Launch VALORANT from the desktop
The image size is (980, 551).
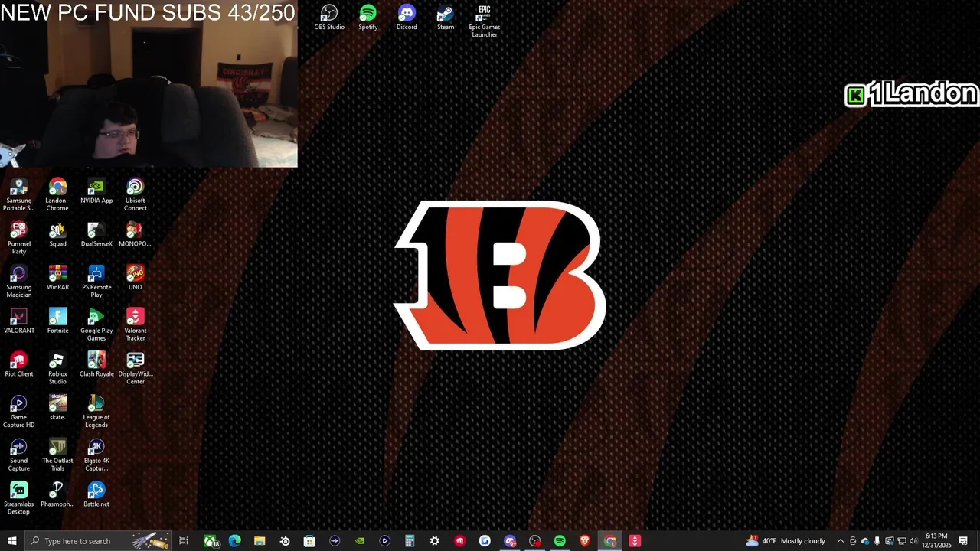19,321
